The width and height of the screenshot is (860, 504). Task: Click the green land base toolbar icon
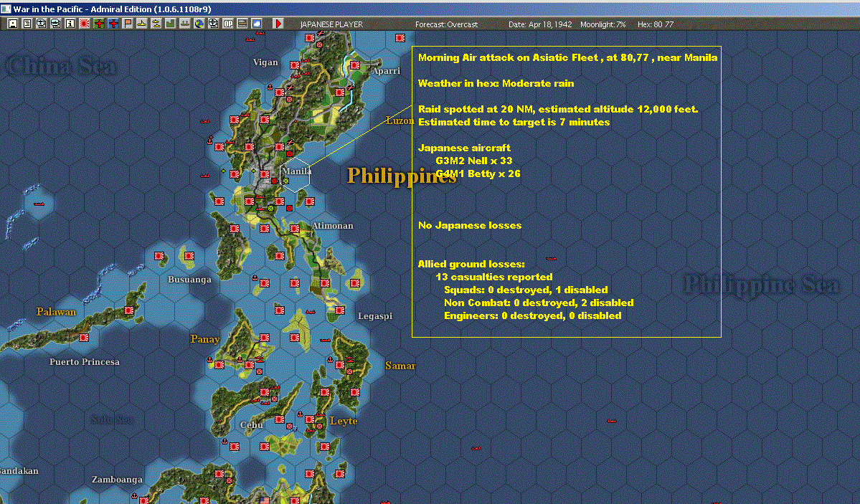[x=170, y=24]
